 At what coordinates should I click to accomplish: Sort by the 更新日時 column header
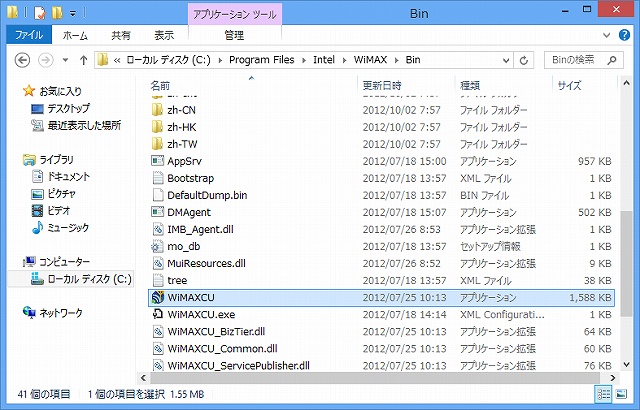406,85
